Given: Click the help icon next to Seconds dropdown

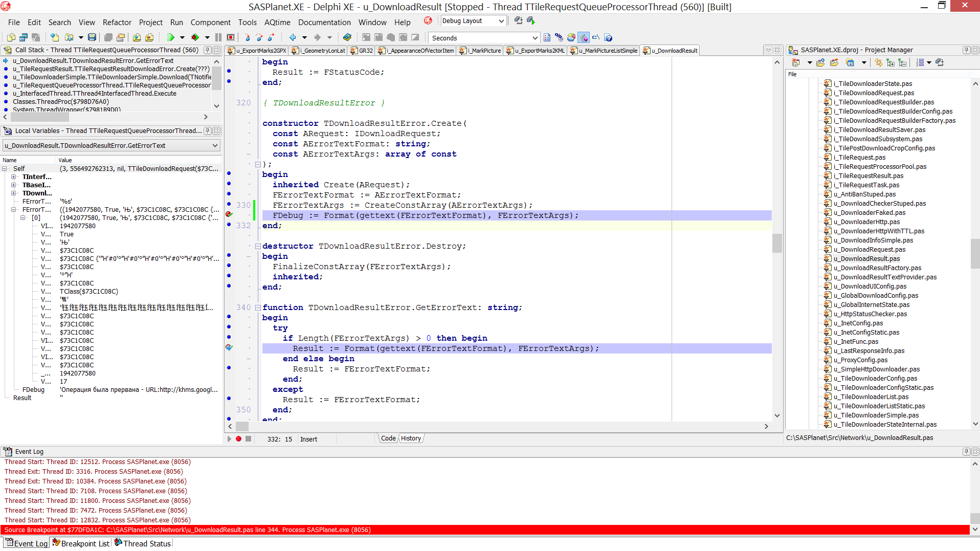Looking at the screenshot, I should pos(608,37).
